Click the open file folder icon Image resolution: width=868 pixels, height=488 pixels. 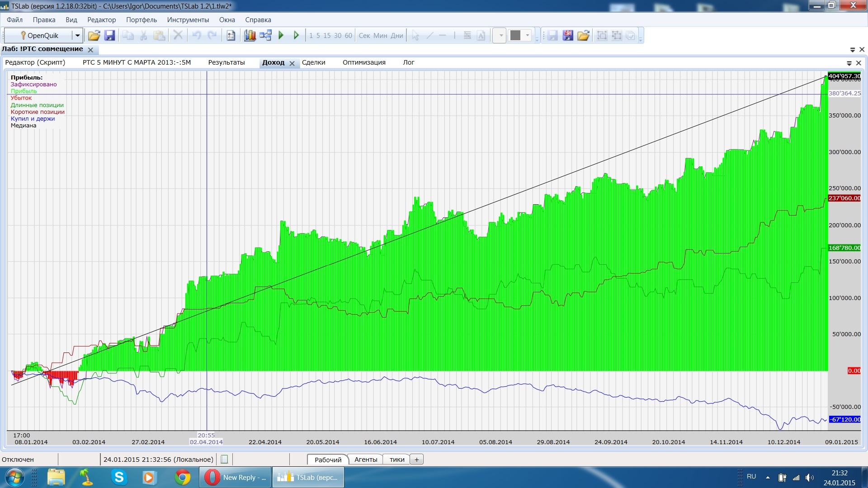(94, 35)
